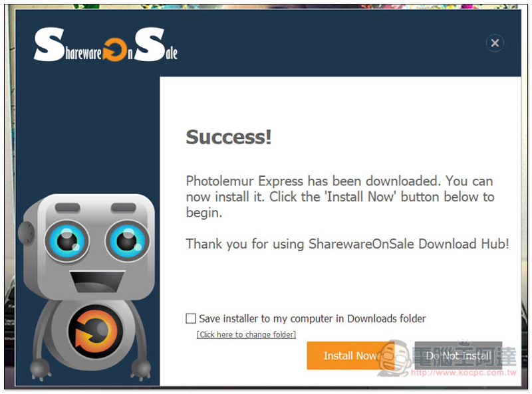Screen dimensions: 532x394
Task: Click the large 'S' of Sale in logo
Action: 150,45
